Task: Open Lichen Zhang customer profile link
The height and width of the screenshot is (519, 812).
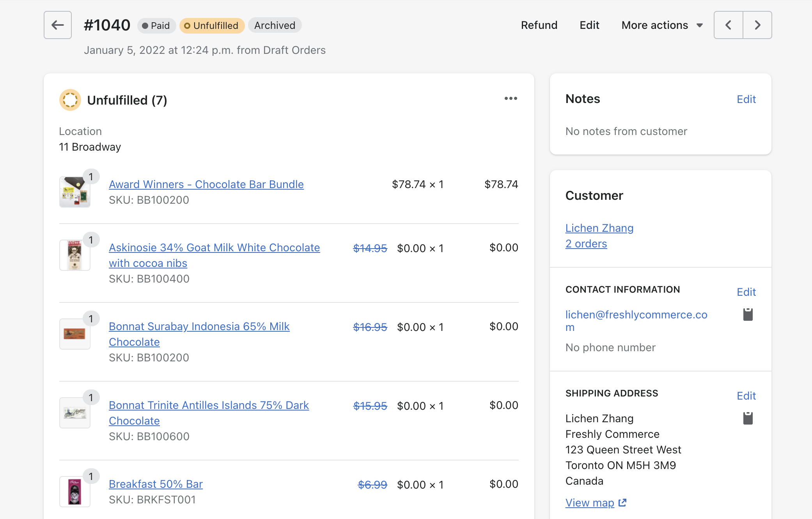Action: pyautogui.click(x=599, y=228)
